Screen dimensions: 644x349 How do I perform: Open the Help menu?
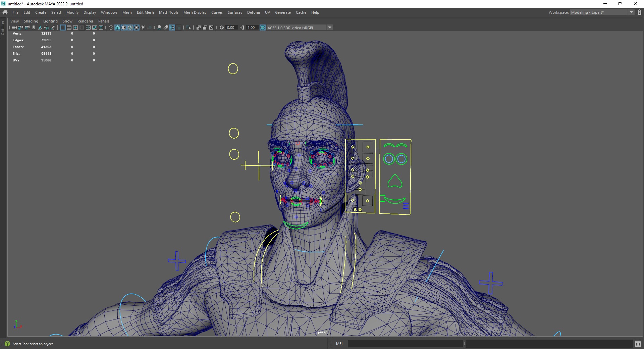click(315, 12)
